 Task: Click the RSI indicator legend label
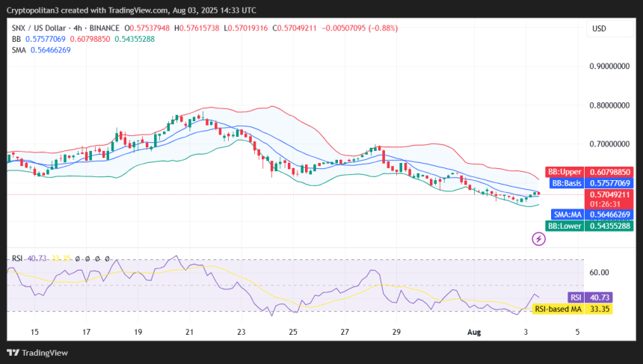16,259
